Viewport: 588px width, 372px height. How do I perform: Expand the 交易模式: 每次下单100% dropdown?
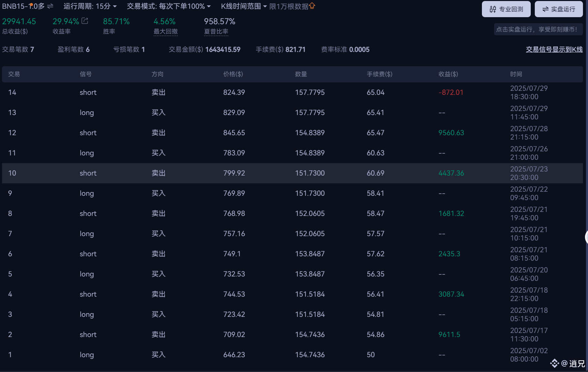click(169, 6)
